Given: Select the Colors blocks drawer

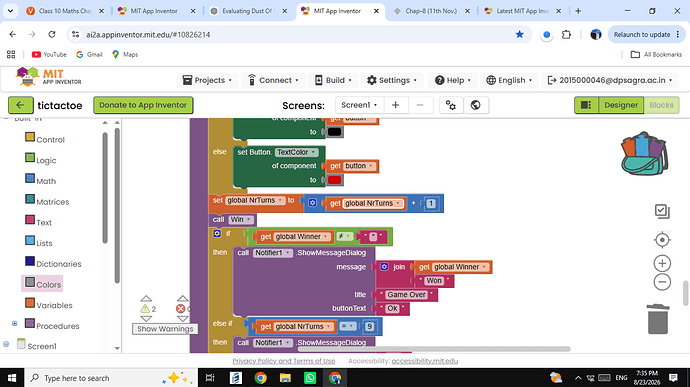Looking at the screenshot, I should pos(43,284).
